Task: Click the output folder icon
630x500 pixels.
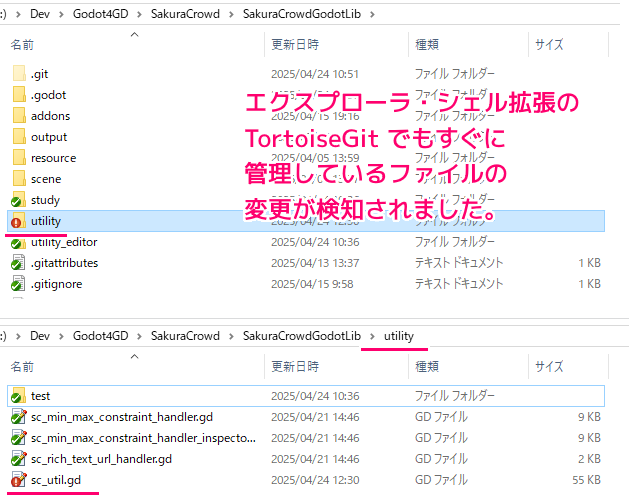Action: point(19,137)
